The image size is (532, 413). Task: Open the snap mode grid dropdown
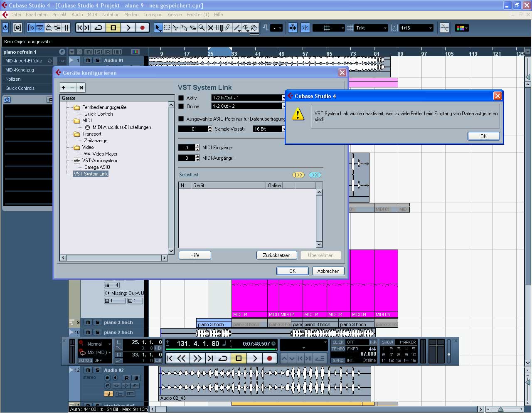click(328, 28)
